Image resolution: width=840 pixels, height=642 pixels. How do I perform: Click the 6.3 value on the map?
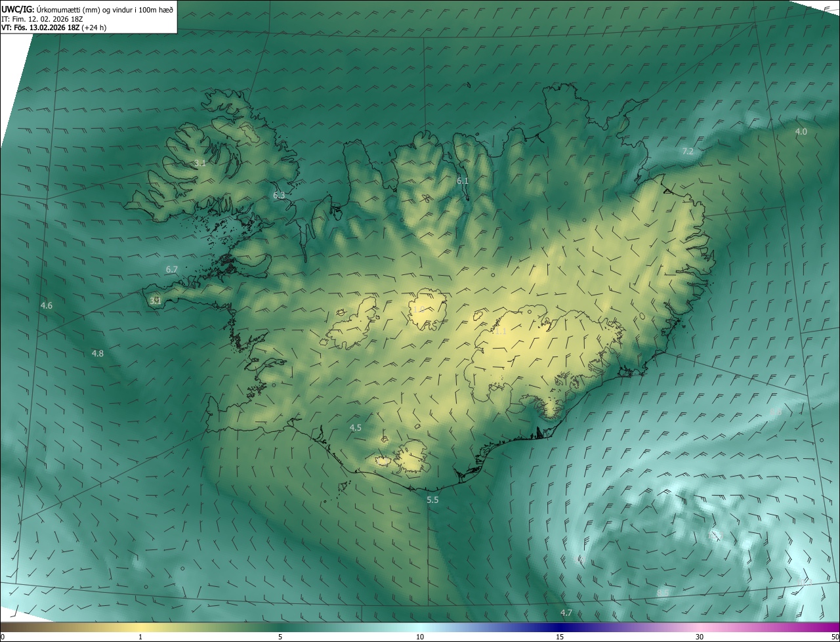coord(279,195)
